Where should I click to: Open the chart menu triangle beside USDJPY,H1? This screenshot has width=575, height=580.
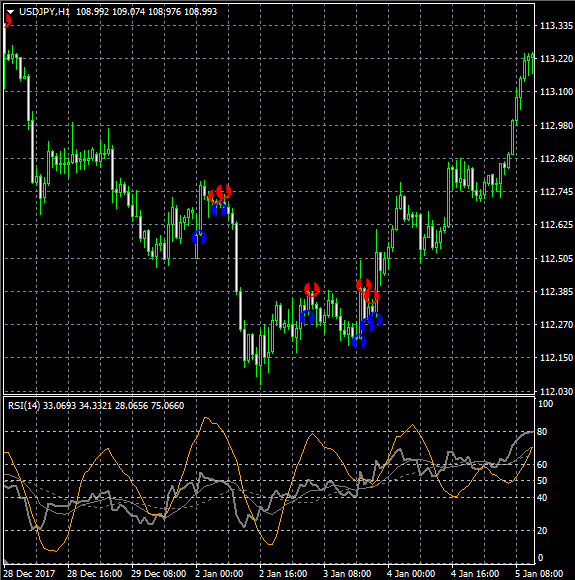10,12
